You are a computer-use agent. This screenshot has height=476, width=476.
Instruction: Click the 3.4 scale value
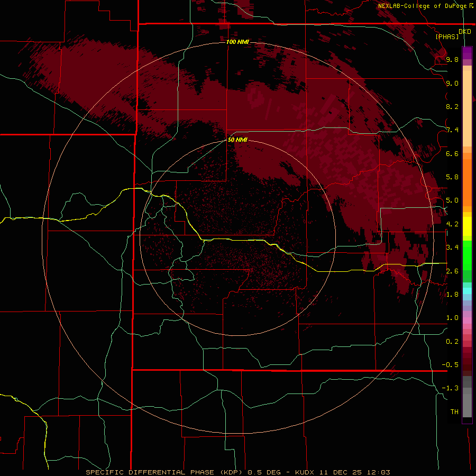point(452,248)
